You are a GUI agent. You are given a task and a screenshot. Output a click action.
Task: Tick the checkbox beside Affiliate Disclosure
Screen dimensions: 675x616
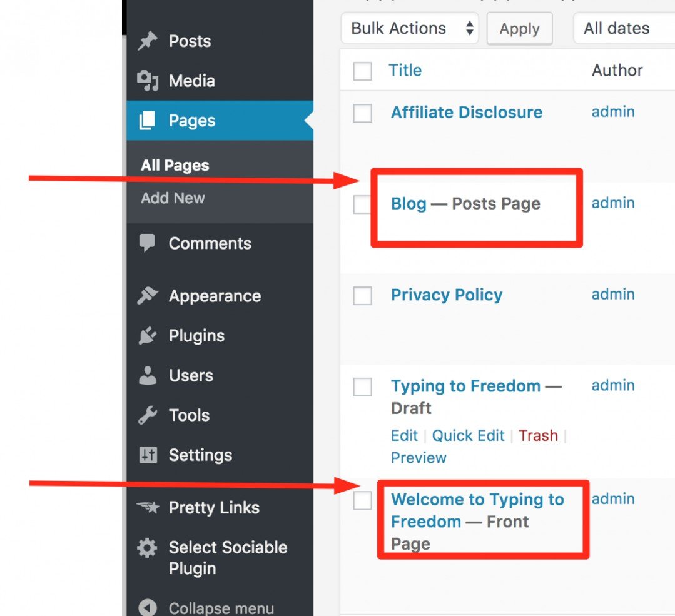[362, 113]
